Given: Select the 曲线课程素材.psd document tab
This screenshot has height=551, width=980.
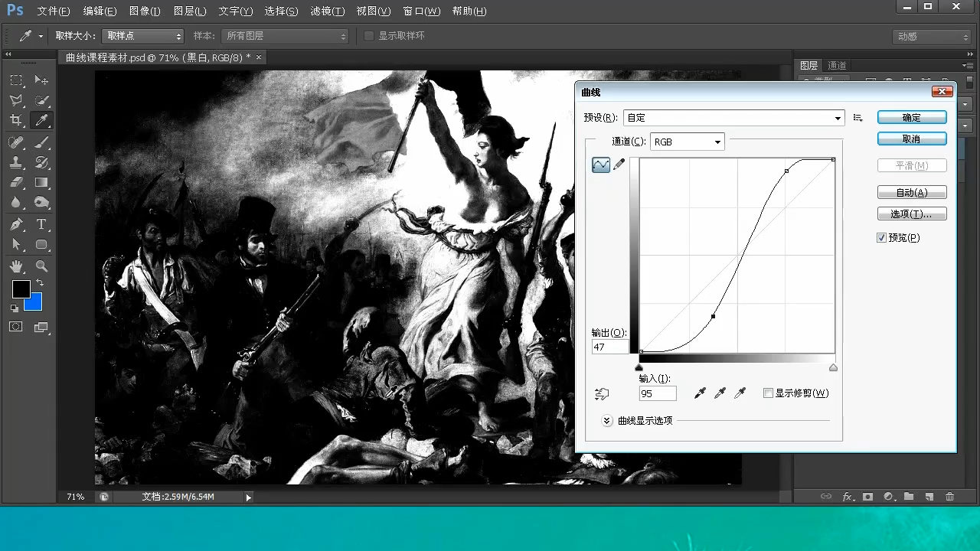Looking at the screenshot, I should tap(158, 57).
